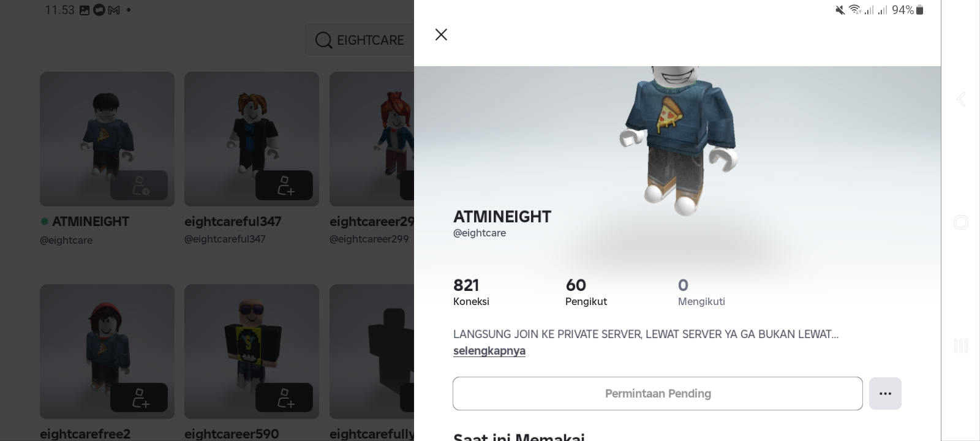Tap the Android back chevron
The height and width of the screenshot is (441, 980).
960,99
